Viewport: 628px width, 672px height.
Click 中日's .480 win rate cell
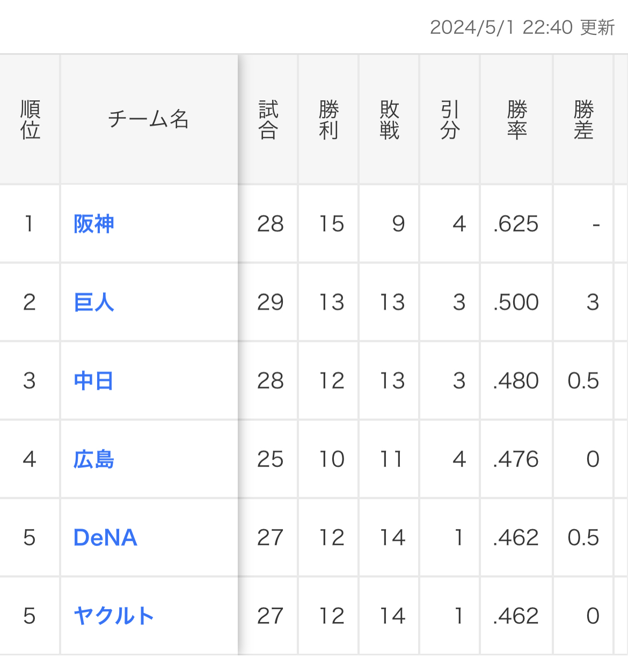click(516, 381)
